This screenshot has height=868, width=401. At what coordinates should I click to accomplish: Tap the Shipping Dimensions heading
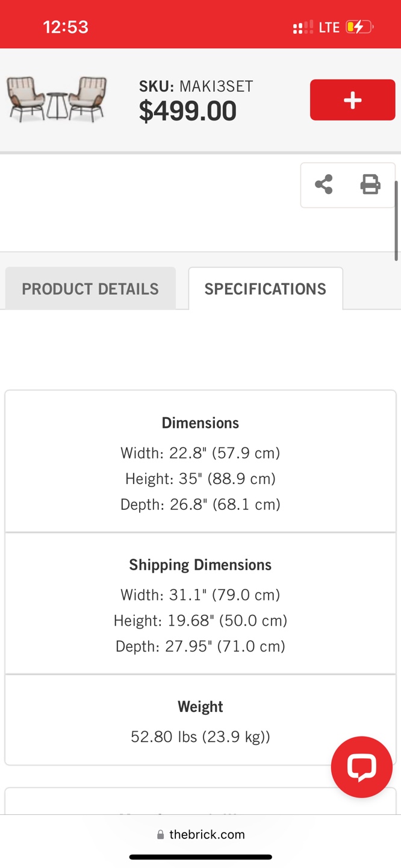[x=200, y=565]
